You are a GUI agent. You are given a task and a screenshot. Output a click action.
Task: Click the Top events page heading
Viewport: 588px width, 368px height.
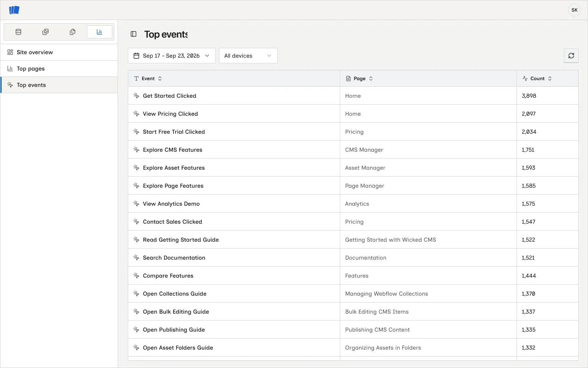click(x=166, y=34)
